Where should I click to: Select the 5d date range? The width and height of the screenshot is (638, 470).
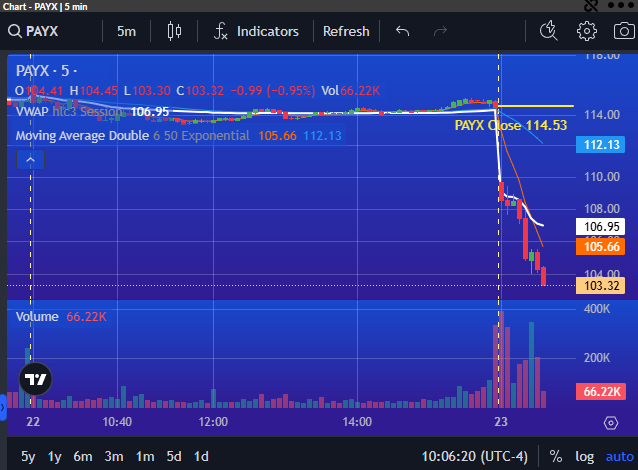point(174,457)
